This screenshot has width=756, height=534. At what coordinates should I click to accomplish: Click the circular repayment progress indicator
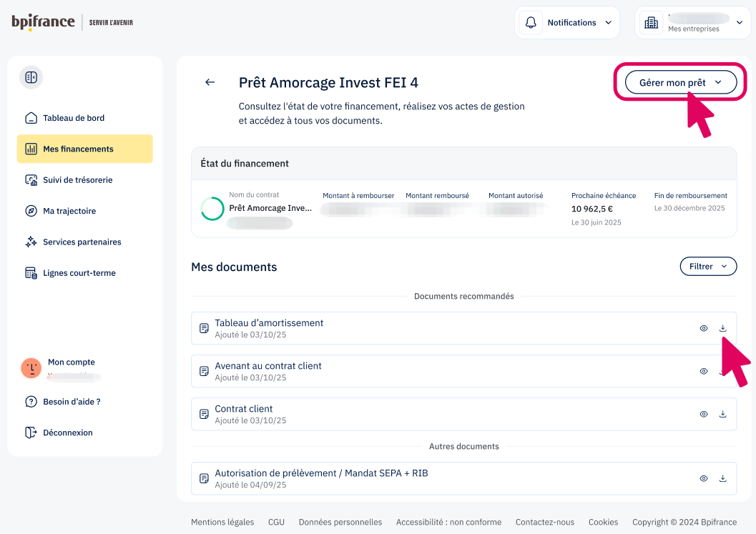pyautogui.click(x=212, y=209)
